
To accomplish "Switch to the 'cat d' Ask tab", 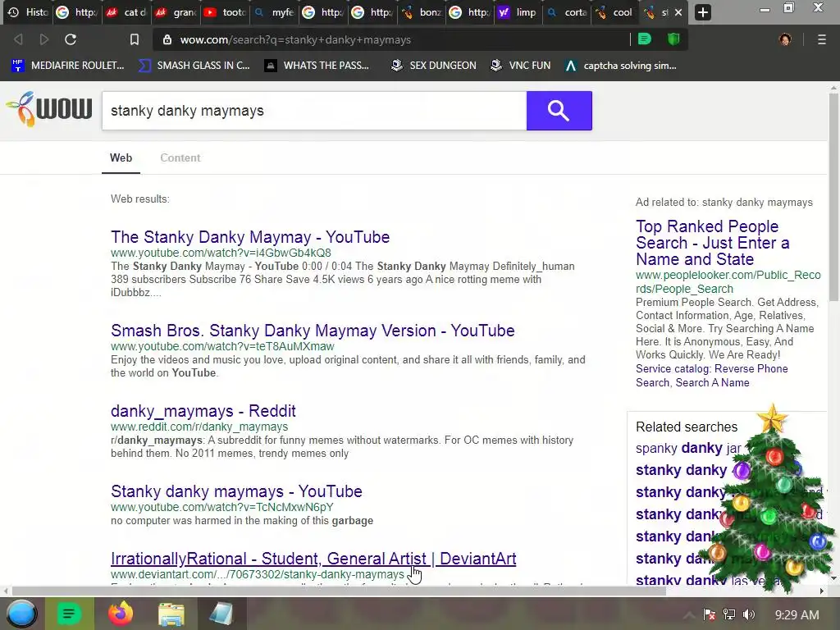I will click(x=127, y=12).
